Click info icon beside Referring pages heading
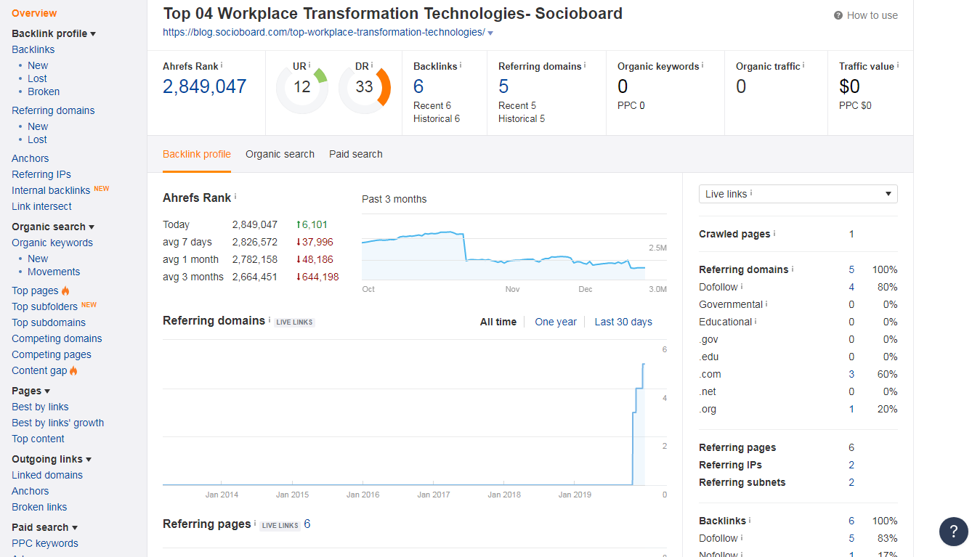This screenshot has height=557, width=980. tap(255, 524)
